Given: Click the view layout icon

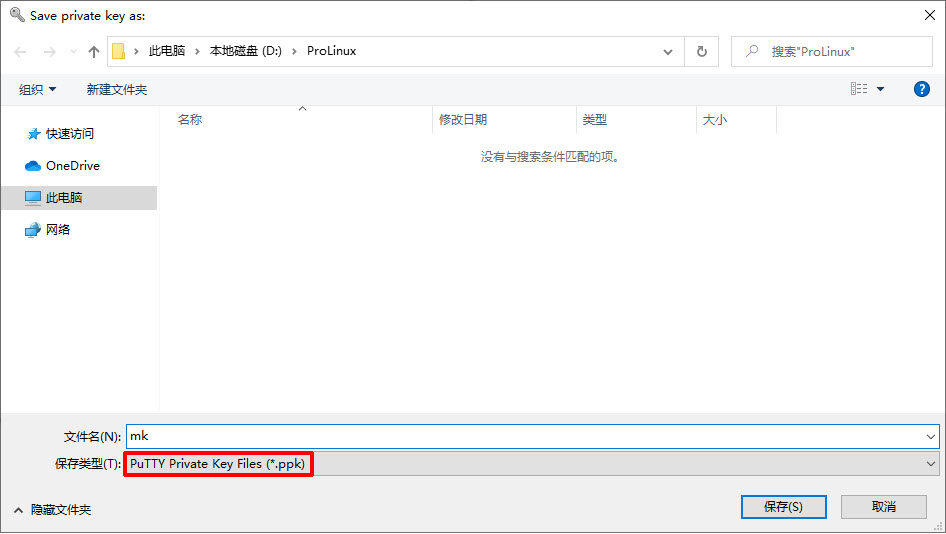Looking at the screenshot, I should click(859, 89).
